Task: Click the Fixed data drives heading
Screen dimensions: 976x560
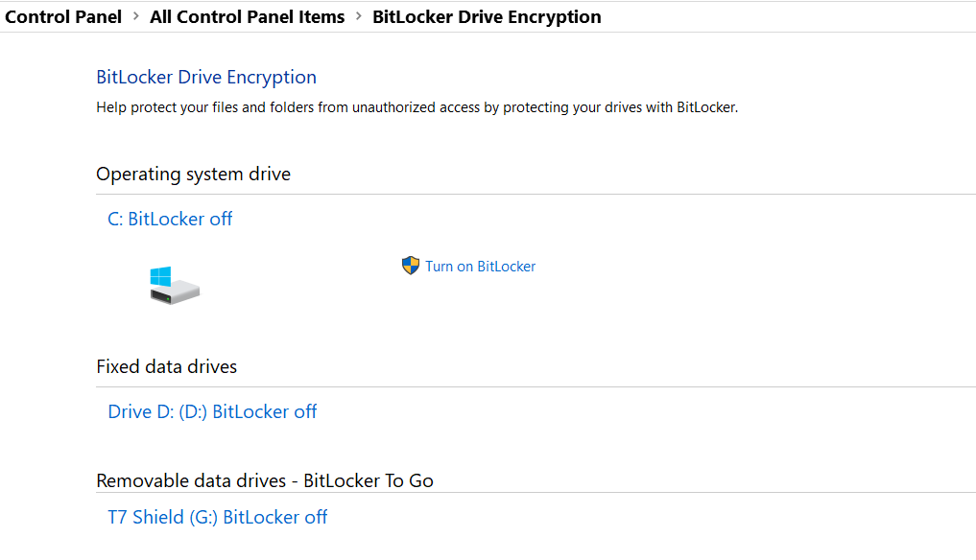Action: click(166, 366)
